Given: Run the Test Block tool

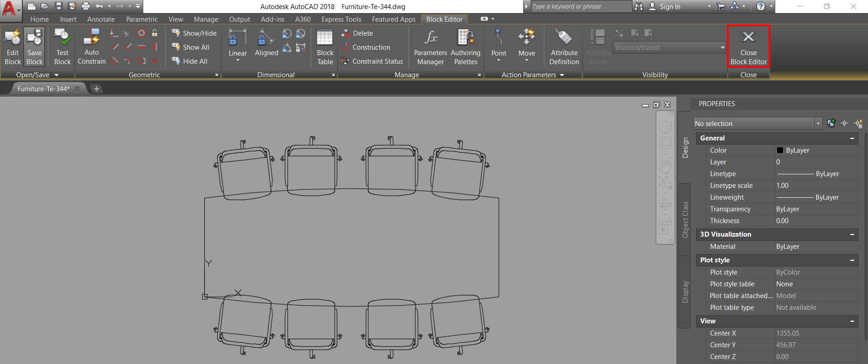Looking at the screenshot, I should tap(62, 47).
